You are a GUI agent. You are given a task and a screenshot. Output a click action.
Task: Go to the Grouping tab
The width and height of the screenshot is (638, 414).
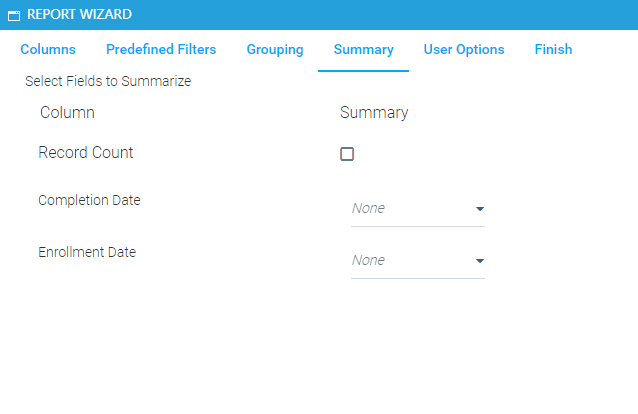click(275, 49)
